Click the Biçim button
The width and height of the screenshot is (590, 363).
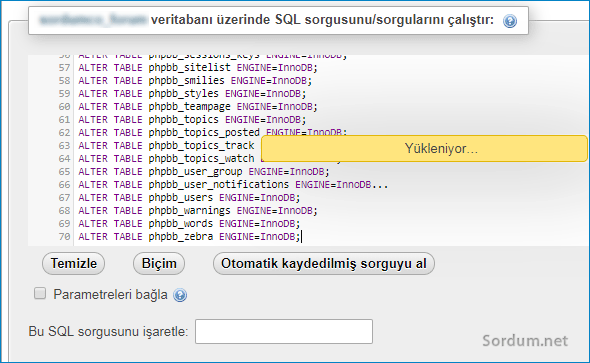click(159, 263)
